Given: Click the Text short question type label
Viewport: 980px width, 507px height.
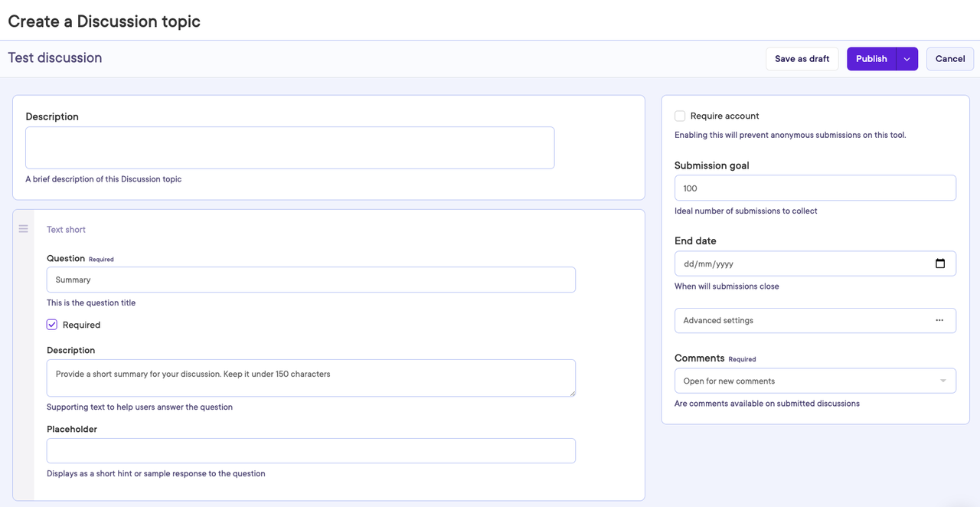Looking at the screenshot, I should coord(66,229).
